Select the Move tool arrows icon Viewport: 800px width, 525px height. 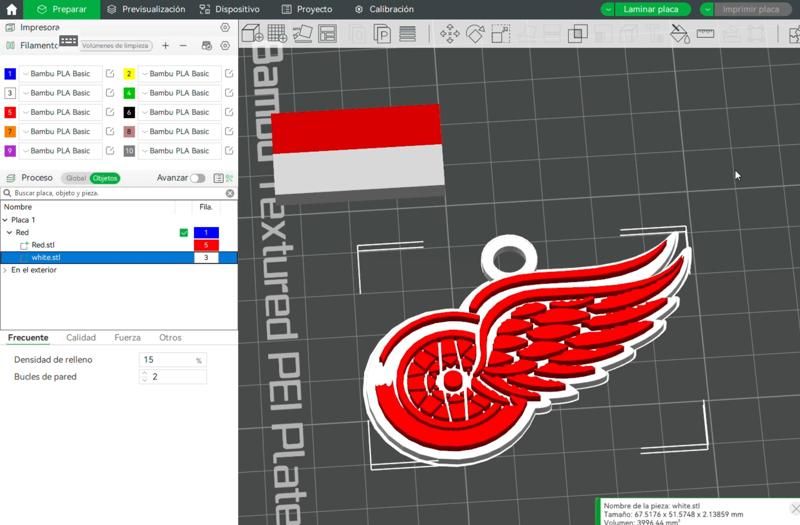(449, 34)
